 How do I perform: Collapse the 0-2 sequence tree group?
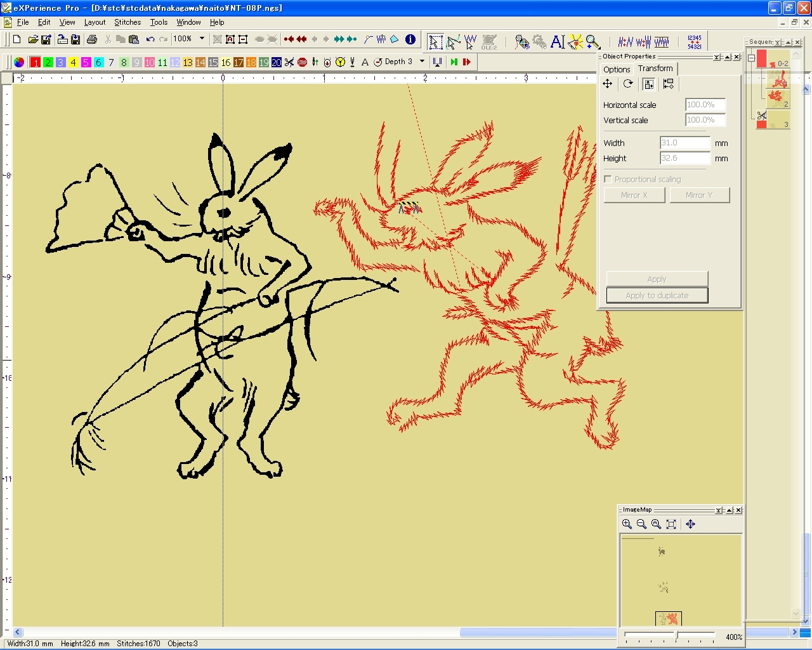coord(751,58)
